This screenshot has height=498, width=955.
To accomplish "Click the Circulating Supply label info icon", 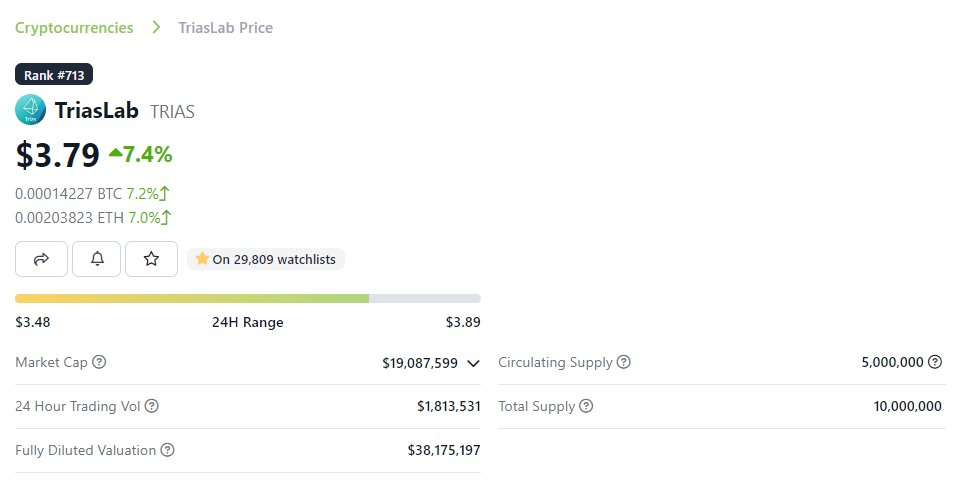I will tap(624, 362).
